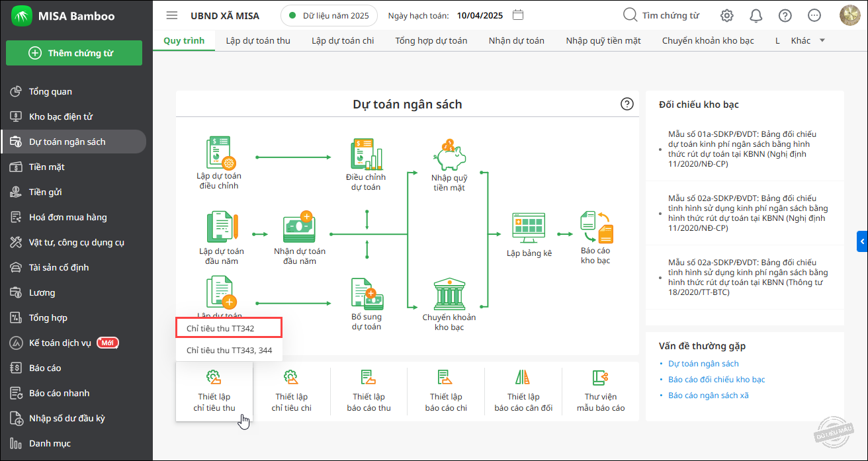
Task: Switch to the Quy trình tab
Action: (x=184, y=40)
